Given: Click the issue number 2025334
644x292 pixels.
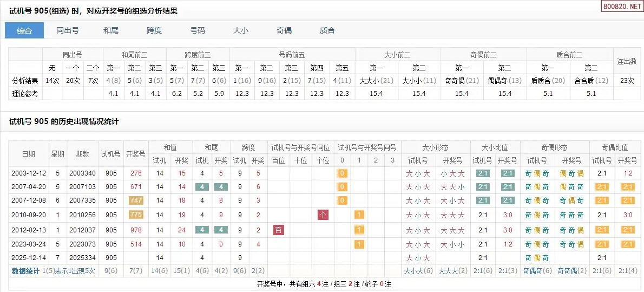Looking at the screenshot, I should (82, 258).
